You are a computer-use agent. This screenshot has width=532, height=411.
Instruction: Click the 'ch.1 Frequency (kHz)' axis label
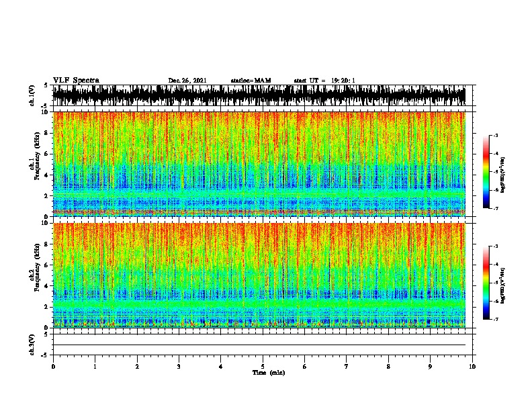(x=34, y=156)
